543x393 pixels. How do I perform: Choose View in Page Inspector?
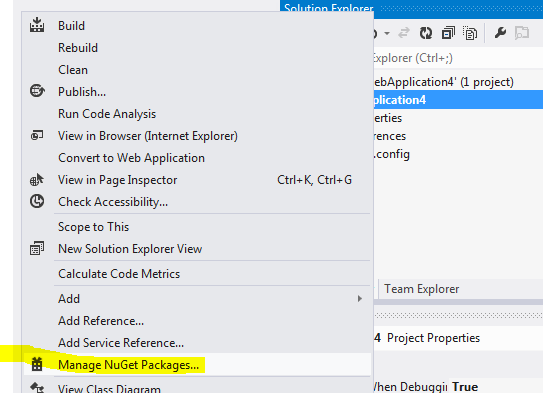(x=197, y=180)
